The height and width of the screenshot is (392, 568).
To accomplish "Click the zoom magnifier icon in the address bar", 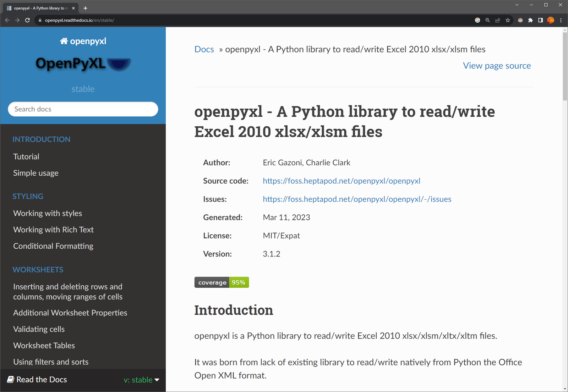I will (487, 20).
